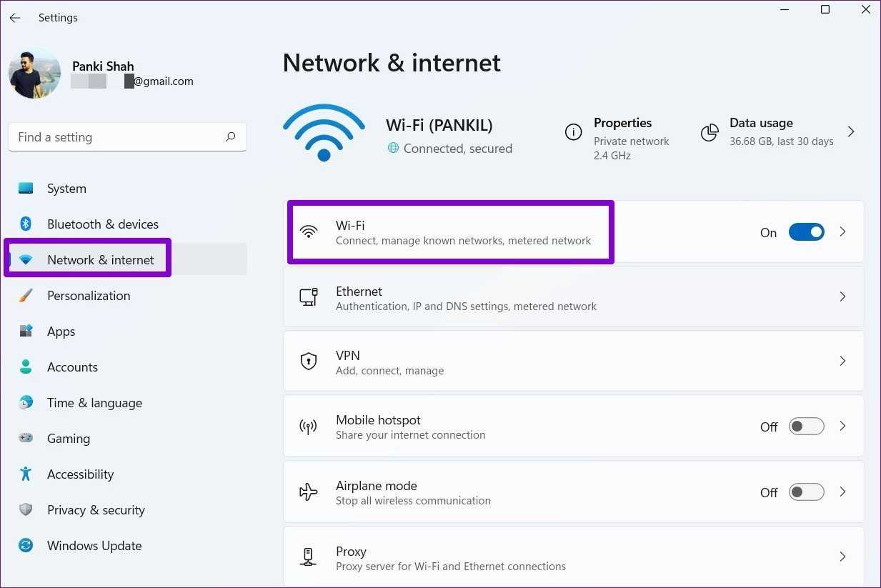Image resolution: width=881 pixels, height=588 pixels.
Task: Click the Properties info circle icon
Action: pyautogui.click(x=573, y=132)
